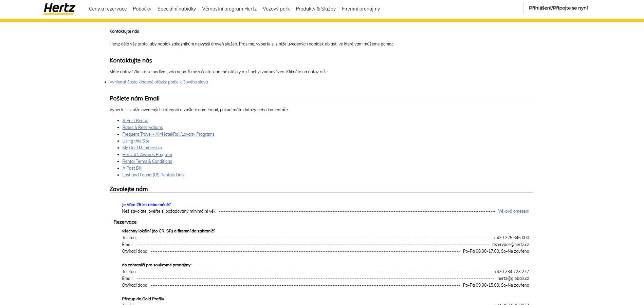Follow Hertz #1 Awards Program link
This screenshot has width=644, height=305.
point(147,154)
